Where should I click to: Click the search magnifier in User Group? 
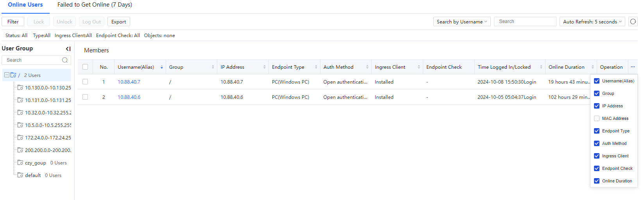pyautogui.click(x=65, y=60)
